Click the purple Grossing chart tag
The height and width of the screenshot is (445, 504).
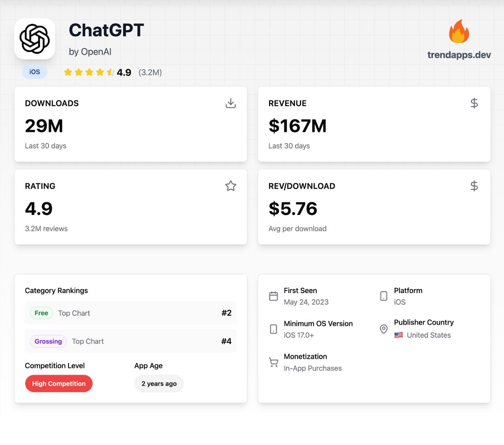click(x=48, y=341)
